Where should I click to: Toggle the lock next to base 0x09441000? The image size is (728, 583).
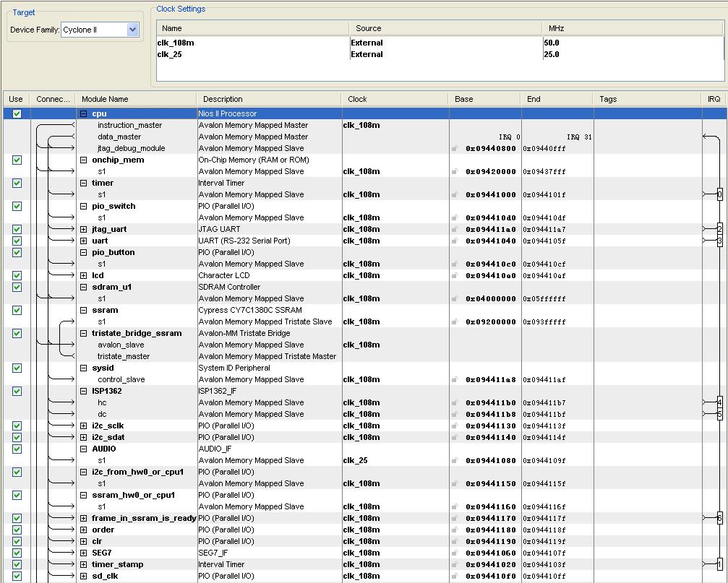pyautogui.click(x=455, y=195)
